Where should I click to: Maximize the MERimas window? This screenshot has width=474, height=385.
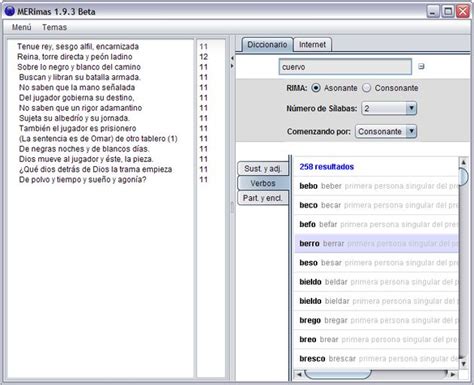click(448, 12)
